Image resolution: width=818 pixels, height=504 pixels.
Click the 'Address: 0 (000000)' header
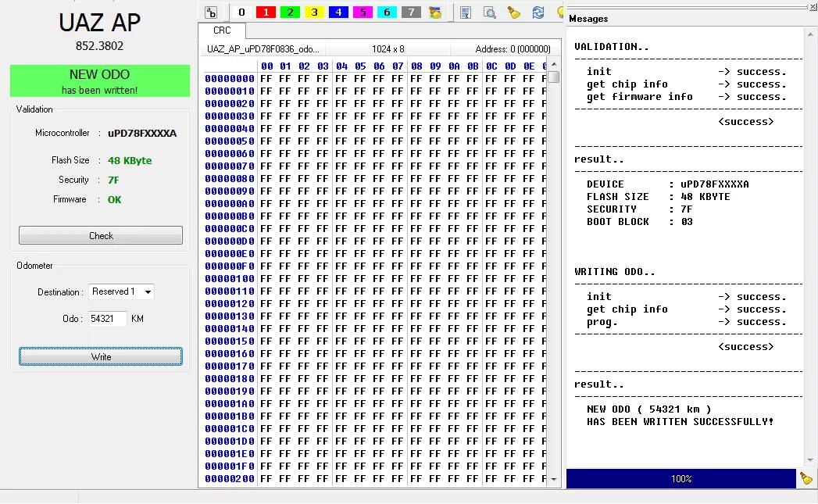pyautogui.click(x=513, y=49)
